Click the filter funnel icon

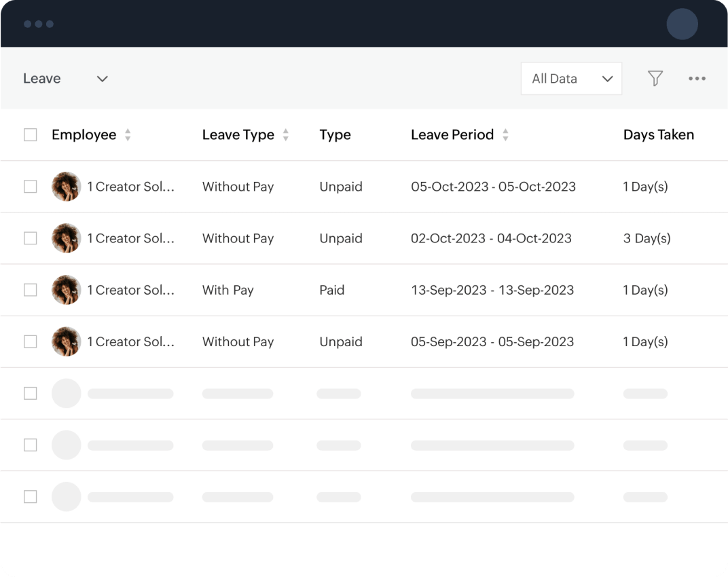(655, 79)
